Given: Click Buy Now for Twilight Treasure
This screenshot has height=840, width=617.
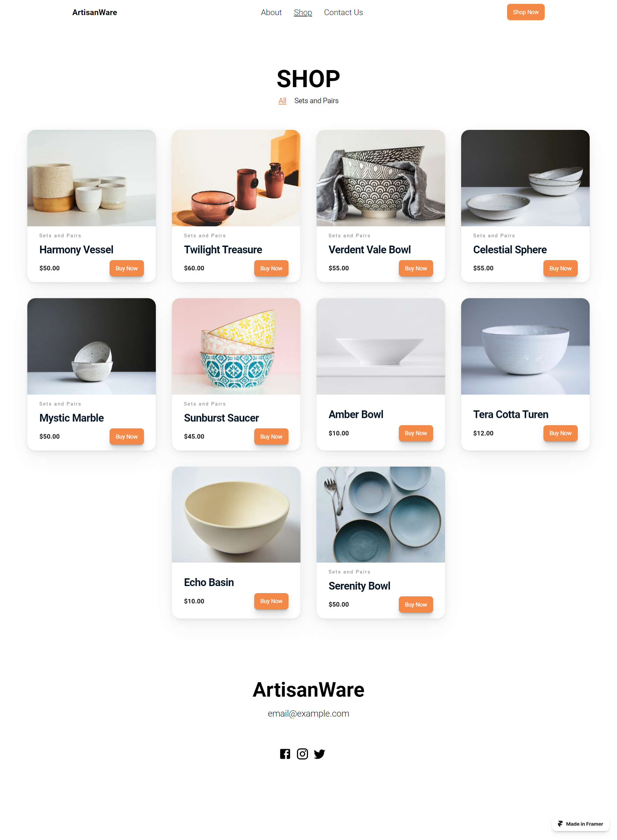Looking at the screenshot, I should (x=271, y=268).
